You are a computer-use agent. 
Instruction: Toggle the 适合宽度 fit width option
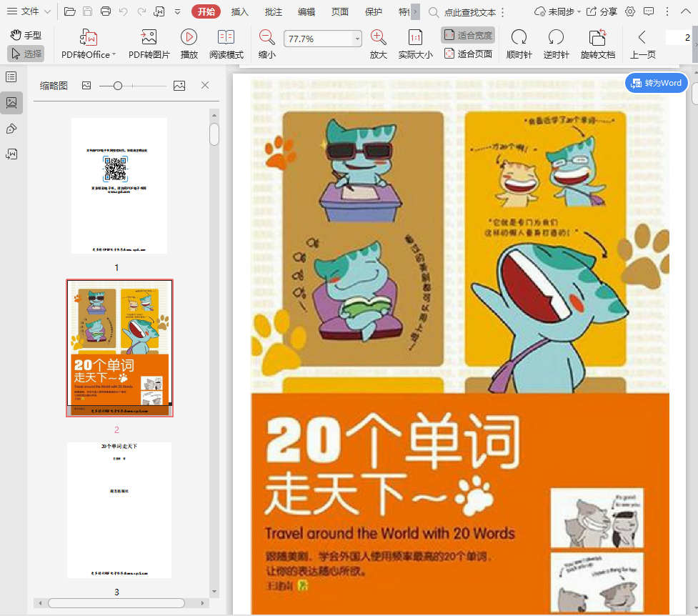click(468, 35)
